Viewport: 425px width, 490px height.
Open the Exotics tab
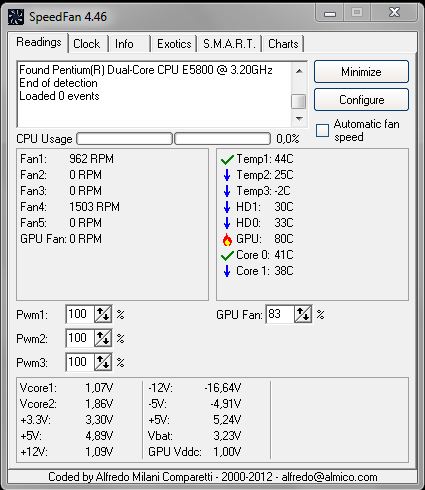coord(174,44)
